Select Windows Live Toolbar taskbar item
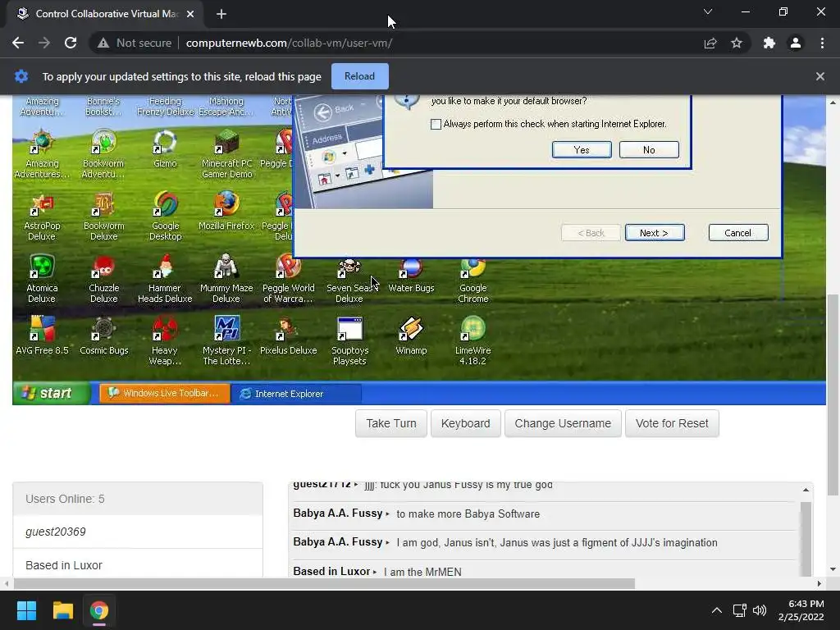The height and width of the screenshot is (630, 840). click(164, 393)
